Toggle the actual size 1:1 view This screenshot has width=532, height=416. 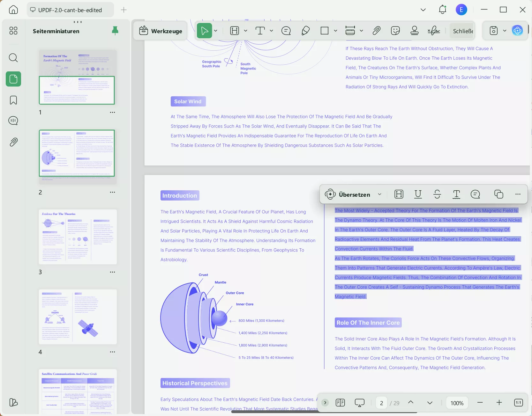519,403
